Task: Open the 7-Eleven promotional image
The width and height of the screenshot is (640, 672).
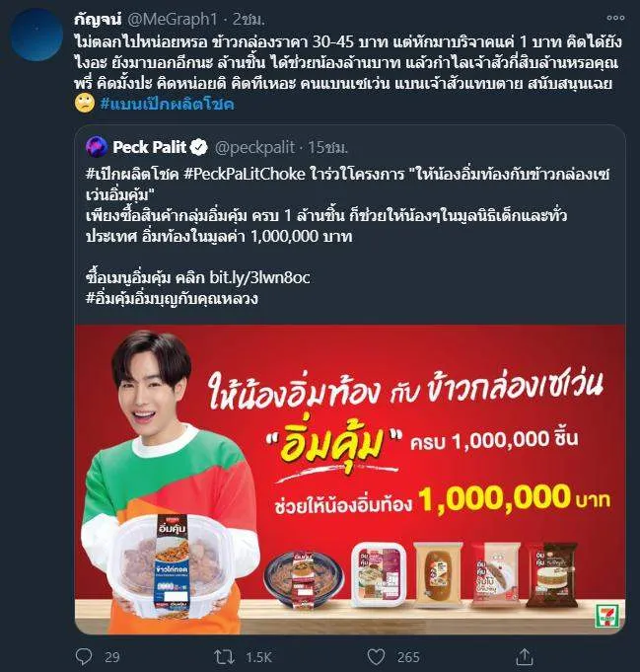Action: point(350,480)
